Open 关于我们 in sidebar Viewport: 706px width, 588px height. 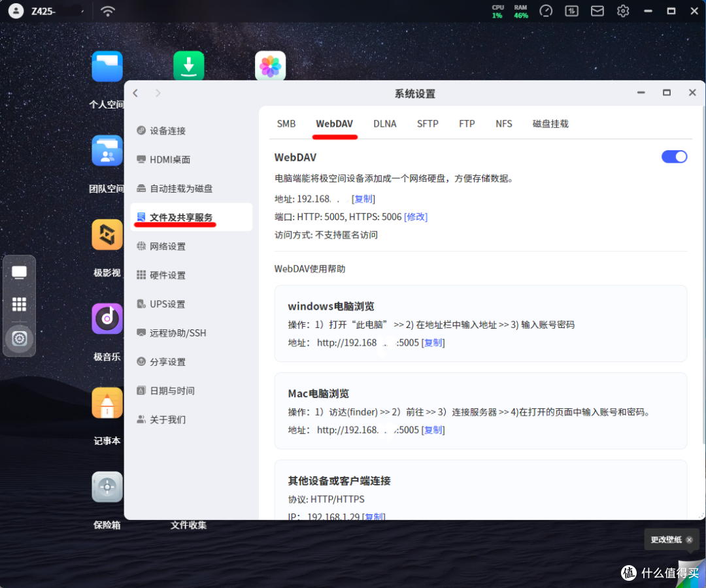click(191, 419)
